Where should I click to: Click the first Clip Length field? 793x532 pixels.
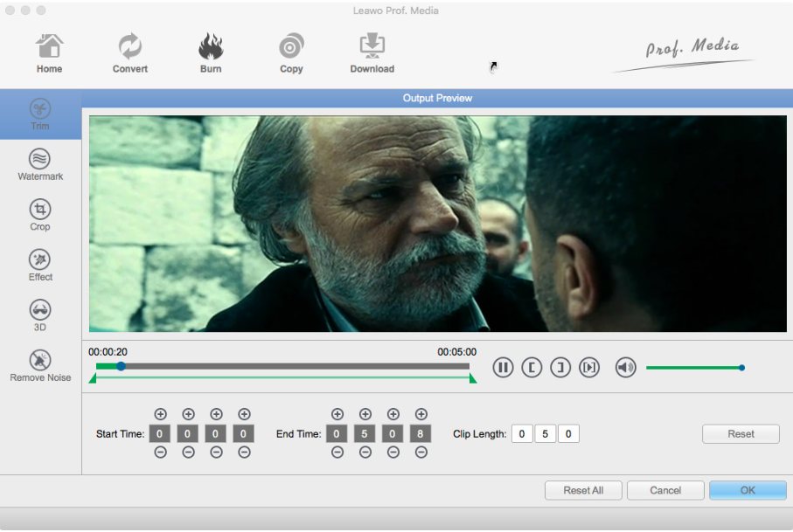tap(522, 434)
